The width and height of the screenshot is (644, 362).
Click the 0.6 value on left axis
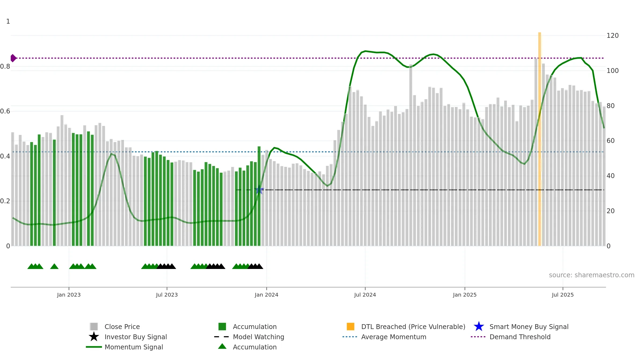[5, 111]
